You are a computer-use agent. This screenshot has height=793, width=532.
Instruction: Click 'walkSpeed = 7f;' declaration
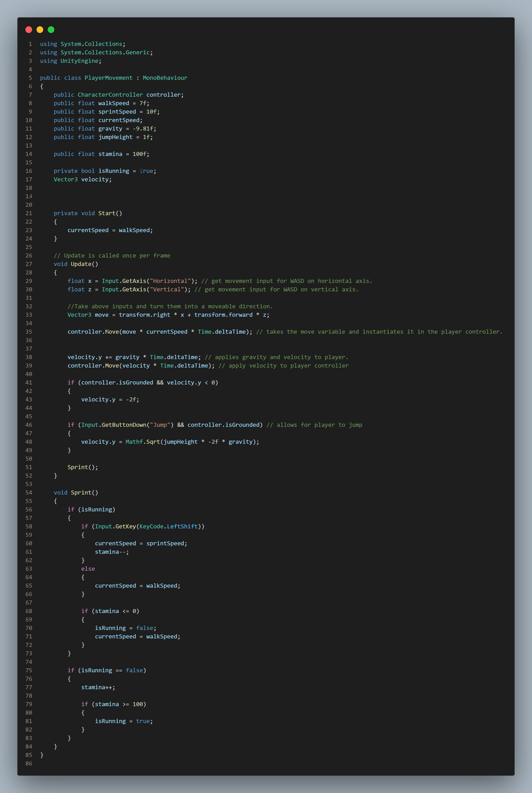(124, 103)
